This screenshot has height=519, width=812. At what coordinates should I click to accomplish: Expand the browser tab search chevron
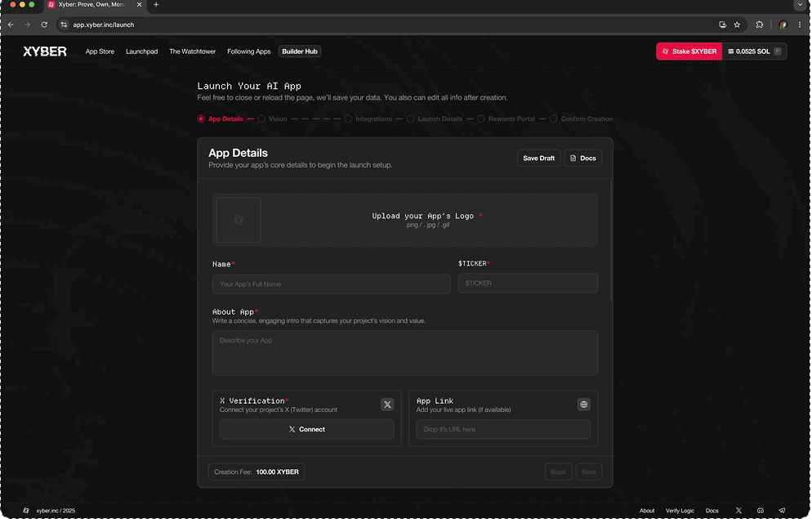(x=800, y=5)
